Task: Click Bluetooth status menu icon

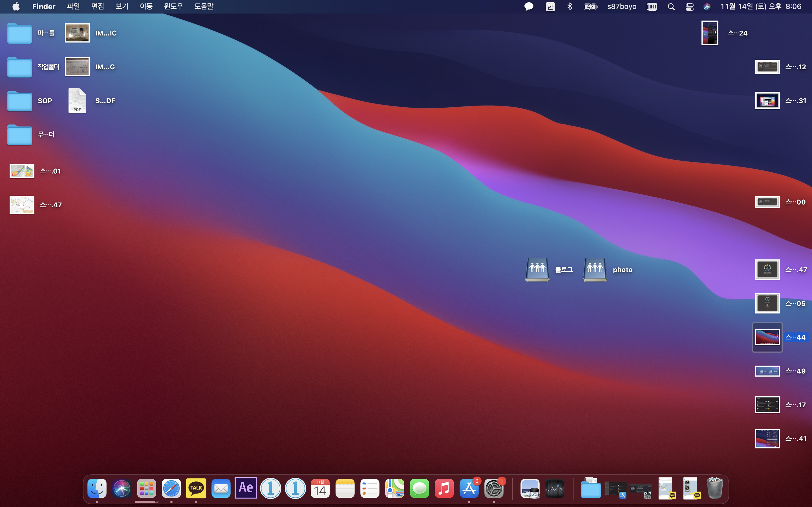Action: tap(570, 7)
